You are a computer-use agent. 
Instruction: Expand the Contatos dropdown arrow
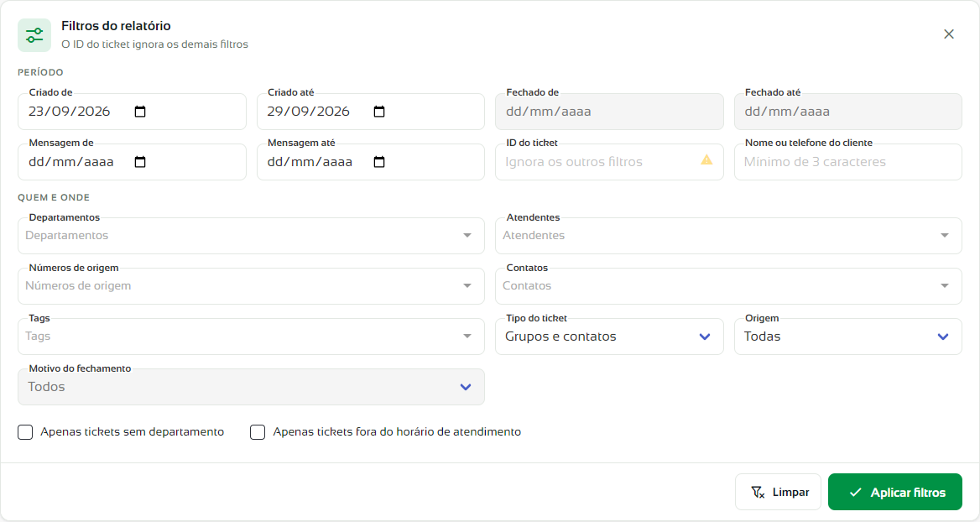tap(945, 285)
